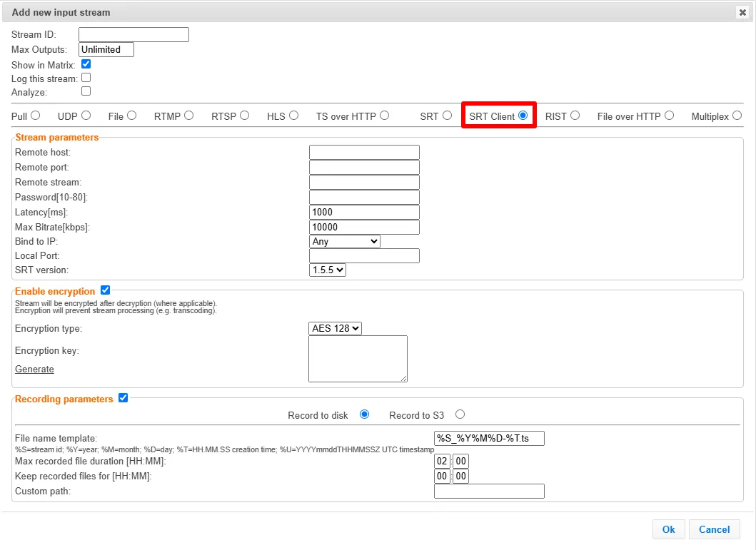Screen dimensions: 756x550
Task: Tick the Analyze checkbox
Action: click(86, 91)
